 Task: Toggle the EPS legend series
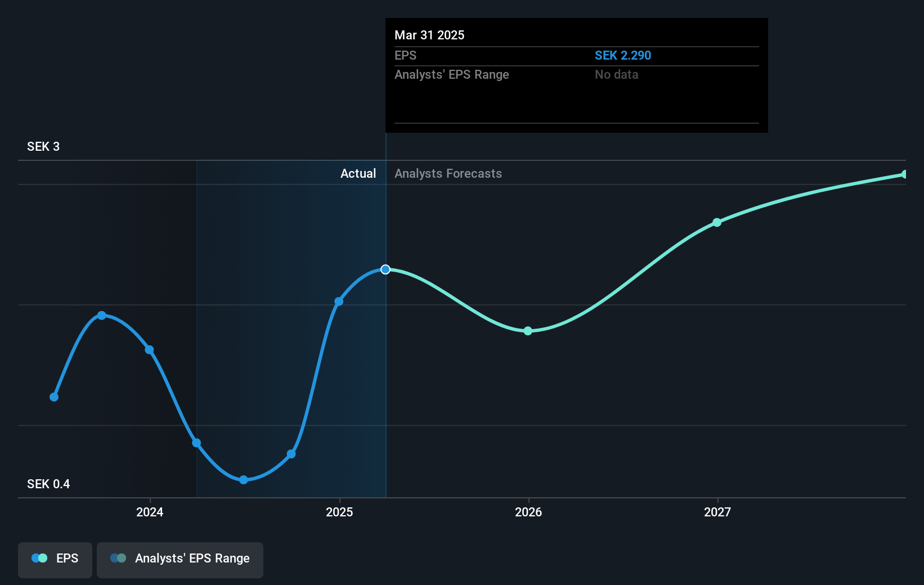coord(55,560)
